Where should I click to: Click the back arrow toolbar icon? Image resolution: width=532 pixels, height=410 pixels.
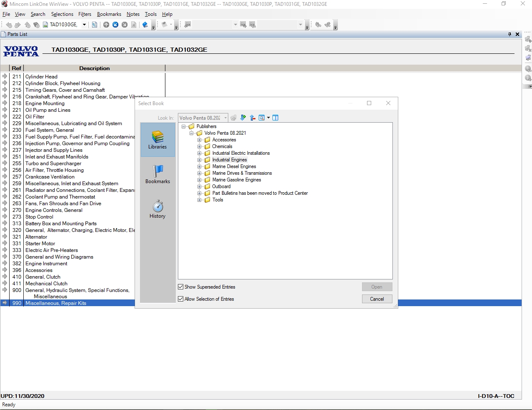(x=9, y=25)
